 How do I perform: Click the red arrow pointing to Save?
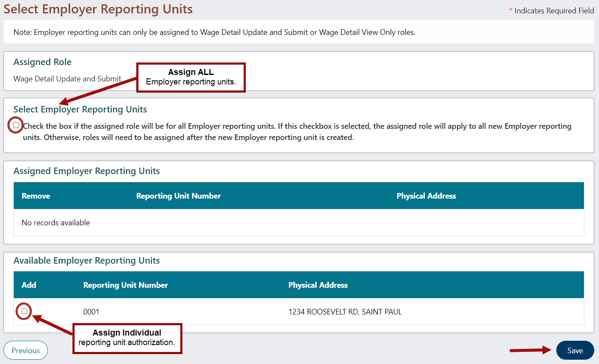530,350
